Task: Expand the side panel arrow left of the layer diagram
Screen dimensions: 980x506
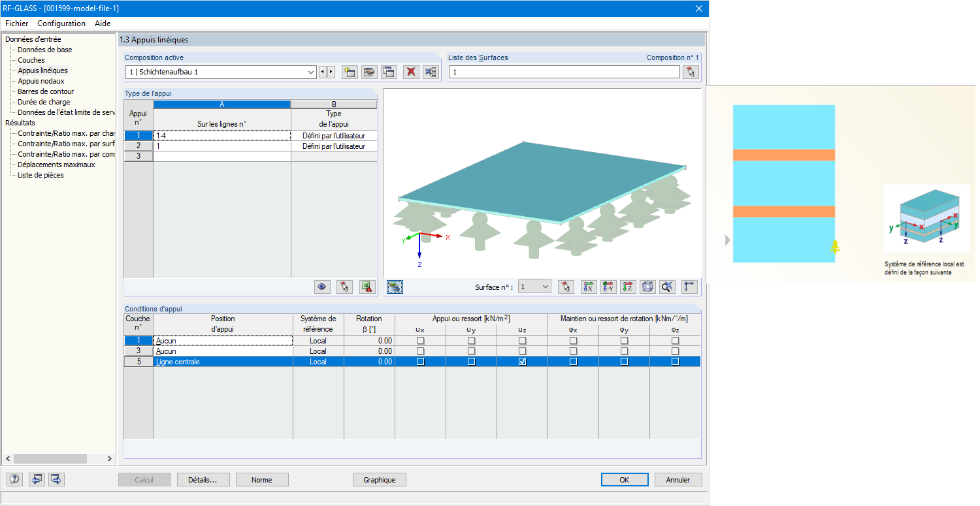Action: (728, 240)
